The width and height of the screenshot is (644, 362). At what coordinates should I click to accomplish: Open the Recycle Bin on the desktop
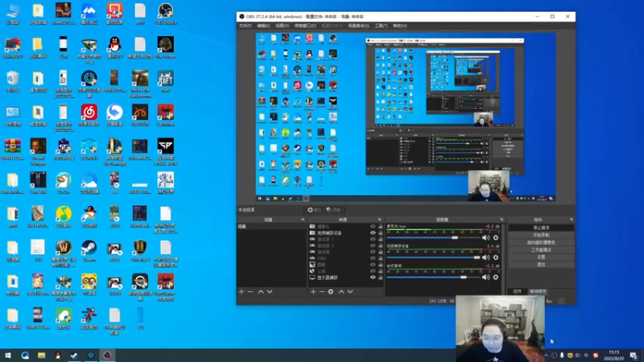pyautogui.click(x=13, y=81)
